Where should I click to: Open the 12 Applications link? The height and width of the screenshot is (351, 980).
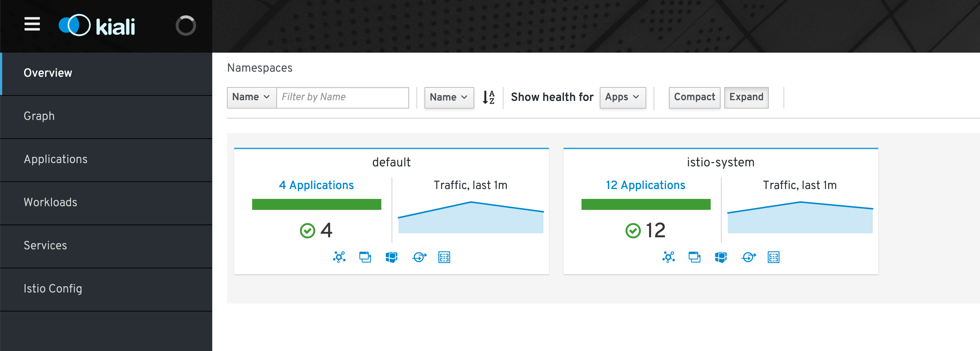(x=645, y=185)
